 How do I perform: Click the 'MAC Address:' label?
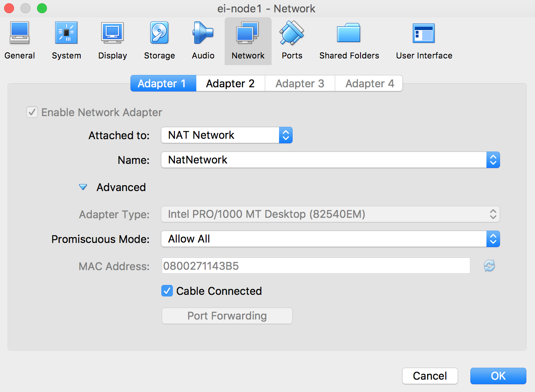114,266
